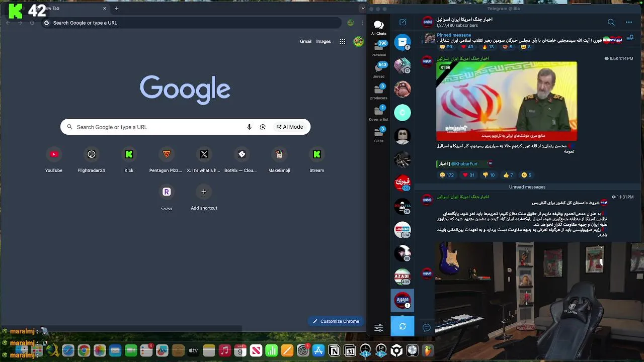Image resolution: width=644 pixels, height=362 pixels.
Task: Toggle the heart reaction with 31
Action: (x=468, y=175)
